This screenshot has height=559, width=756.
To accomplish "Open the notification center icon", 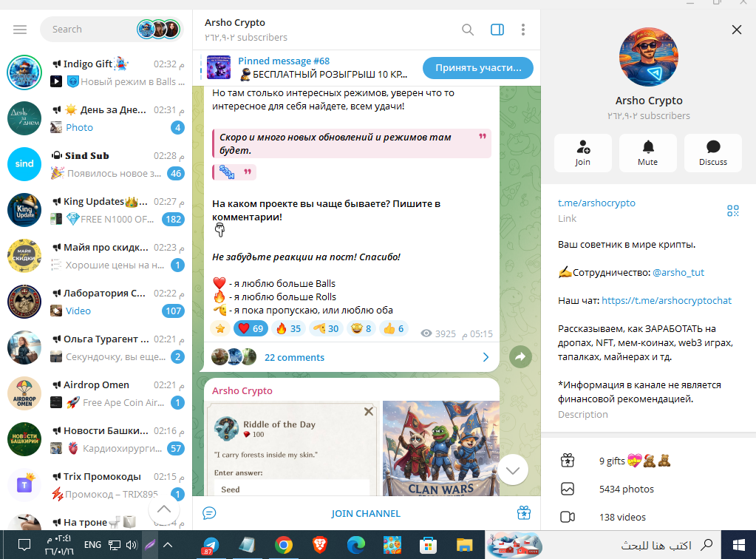I will pyautogui.click(x=24, y=545).
